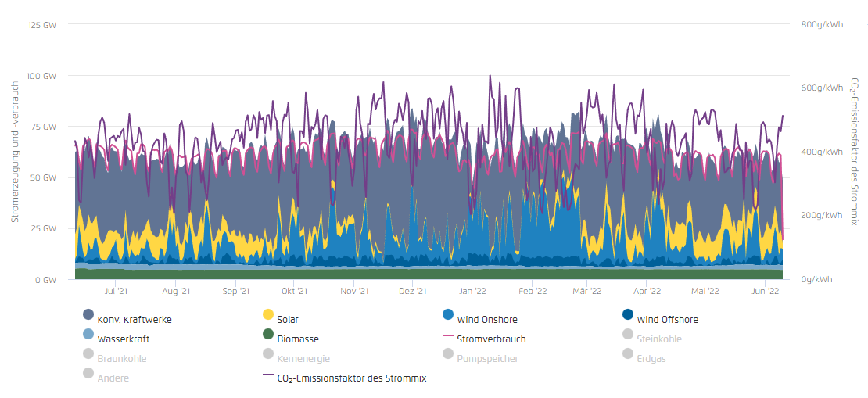Click the Wind Onshore legend label
Screen dimensions: 868x398
(487, 320)
